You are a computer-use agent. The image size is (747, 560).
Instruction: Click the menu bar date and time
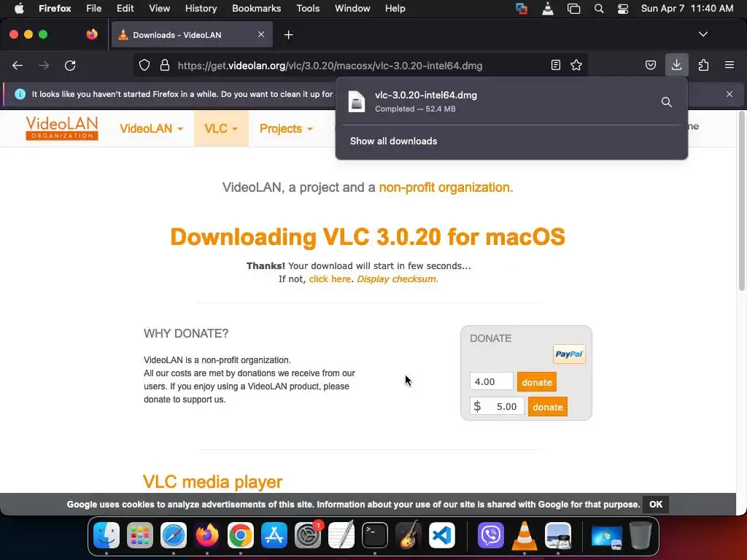tap(687, 9)
